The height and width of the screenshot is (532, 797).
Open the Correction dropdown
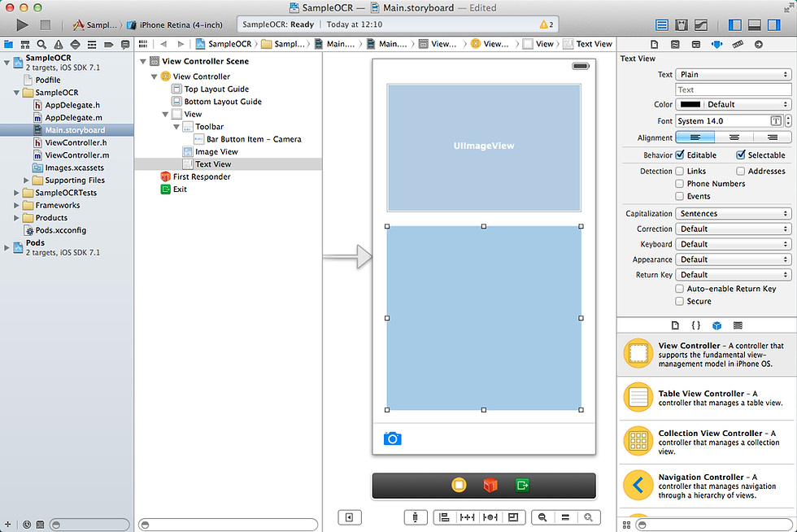[734, 229]
